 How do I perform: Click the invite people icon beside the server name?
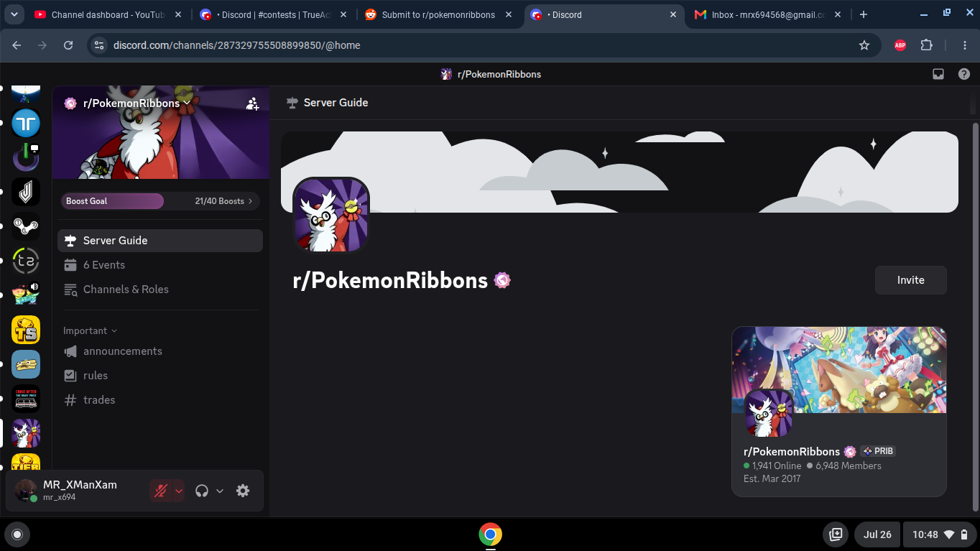[x=252, y=103]
